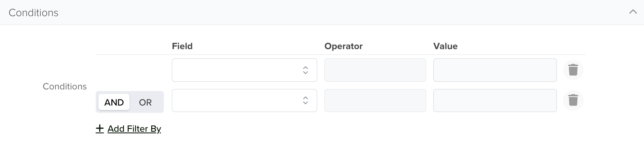Open the second row Field dropdown
Viewport: 644px width, 145px height.
point(245,100)
